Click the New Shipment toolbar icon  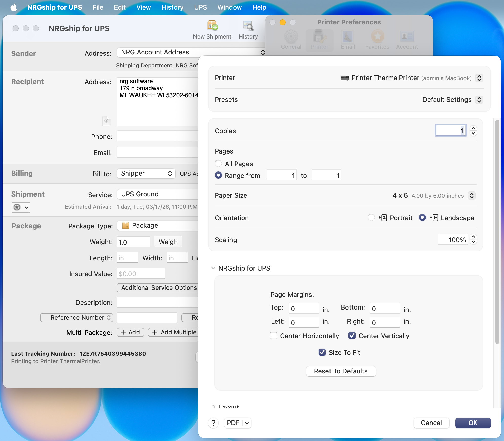click(212, 26)
